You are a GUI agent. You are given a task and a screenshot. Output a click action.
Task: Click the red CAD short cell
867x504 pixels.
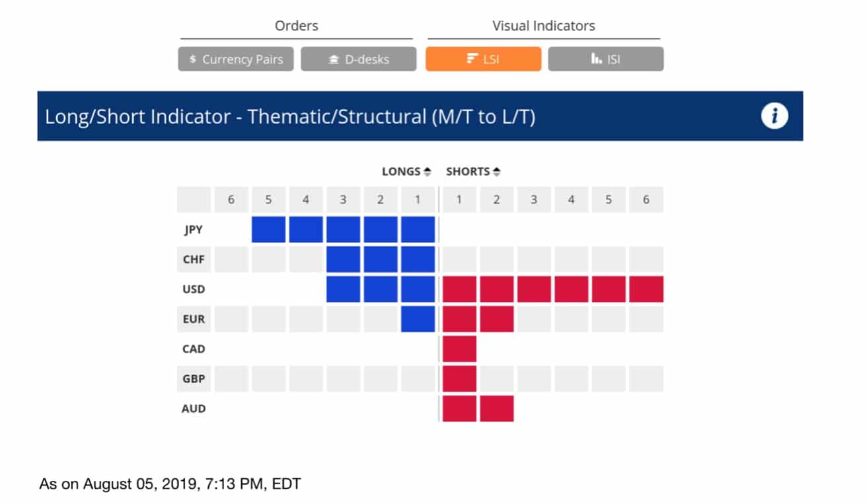pyautogui.click(x=459, y=349)
